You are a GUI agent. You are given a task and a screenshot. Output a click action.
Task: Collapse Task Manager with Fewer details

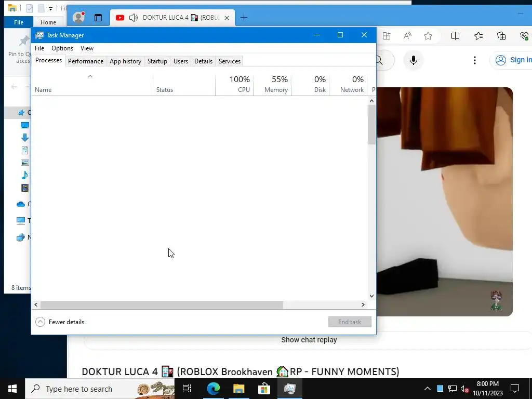(x=60, y=322)
